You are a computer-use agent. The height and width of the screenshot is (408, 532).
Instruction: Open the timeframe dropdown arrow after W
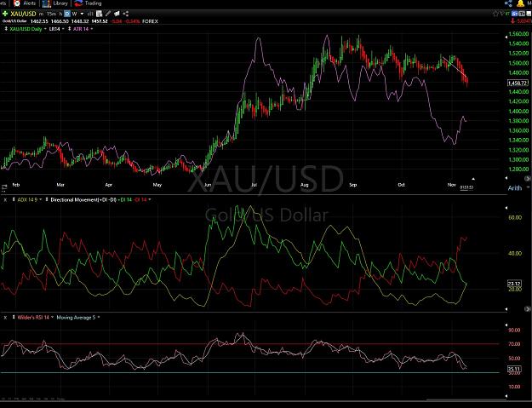click(82, 14)
